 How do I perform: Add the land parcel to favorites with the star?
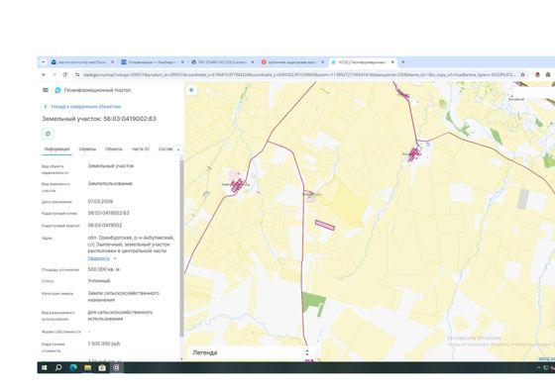pos(48,134)
